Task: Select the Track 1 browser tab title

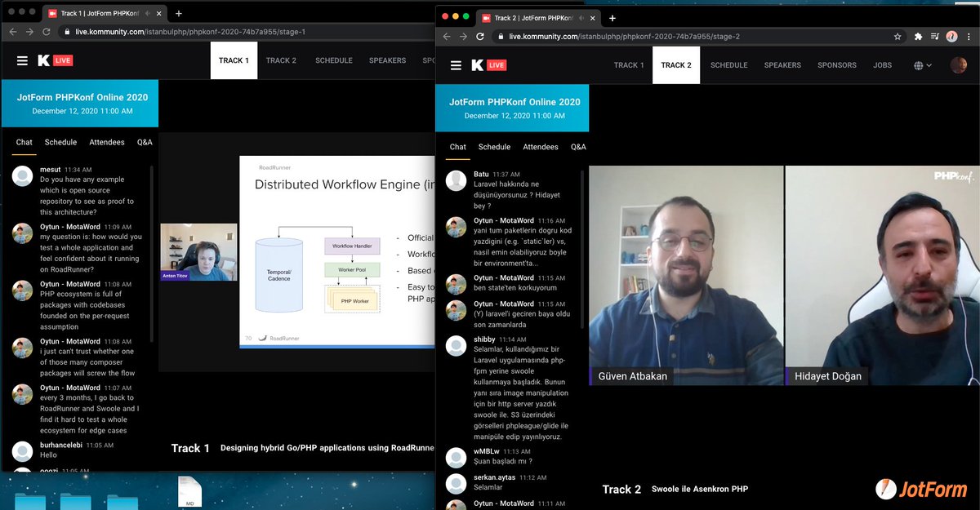Action: [101, 13]
